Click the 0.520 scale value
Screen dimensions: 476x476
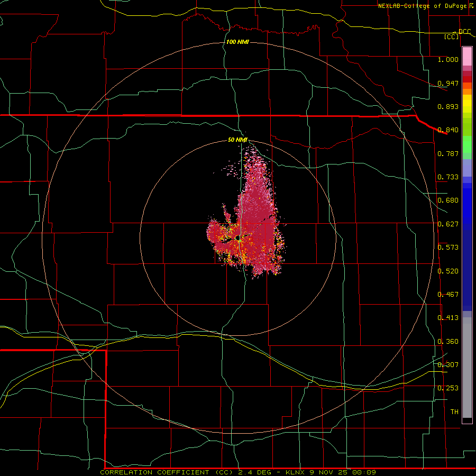tap(448, 271)
